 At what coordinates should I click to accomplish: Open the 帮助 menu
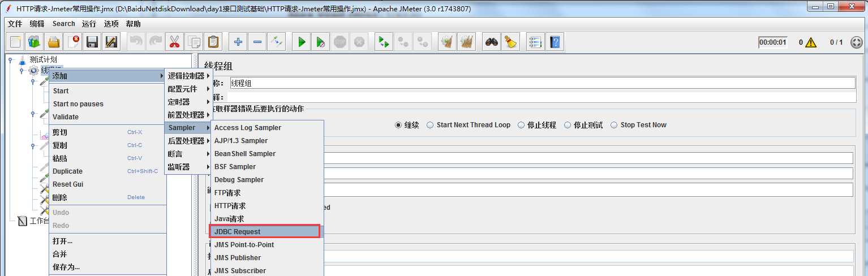[134, 24]
